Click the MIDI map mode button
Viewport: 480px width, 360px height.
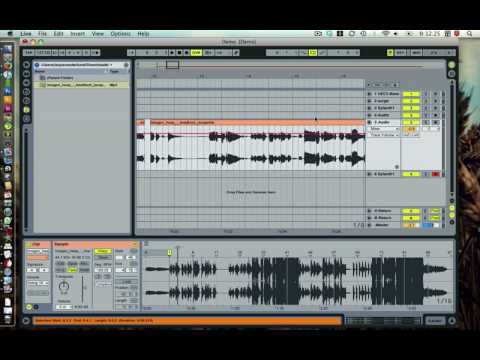coord(416,53)
